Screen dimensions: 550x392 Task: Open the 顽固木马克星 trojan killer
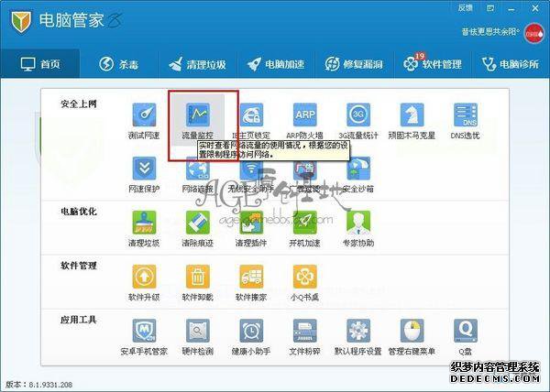click(412, 121)
